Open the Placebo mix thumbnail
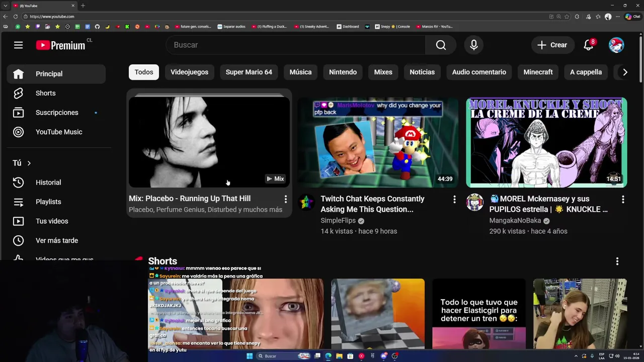 [x=209, y=142]
